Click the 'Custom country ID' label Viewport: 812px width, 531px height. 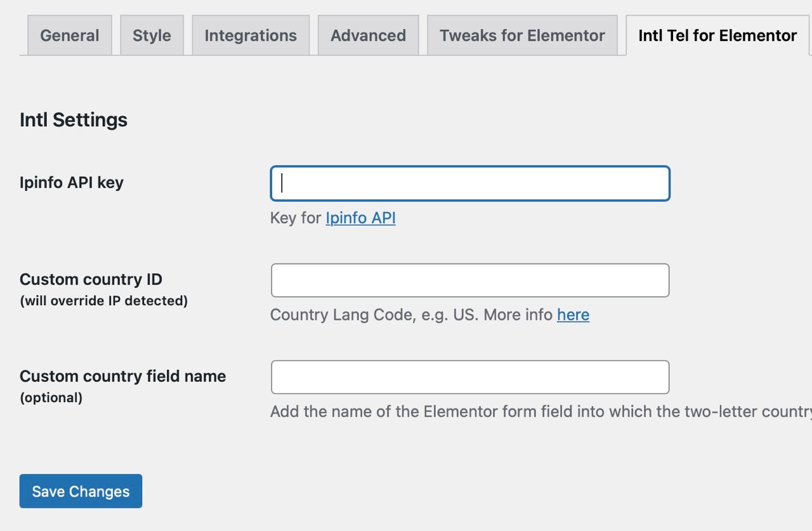click(x=91, y=279)
